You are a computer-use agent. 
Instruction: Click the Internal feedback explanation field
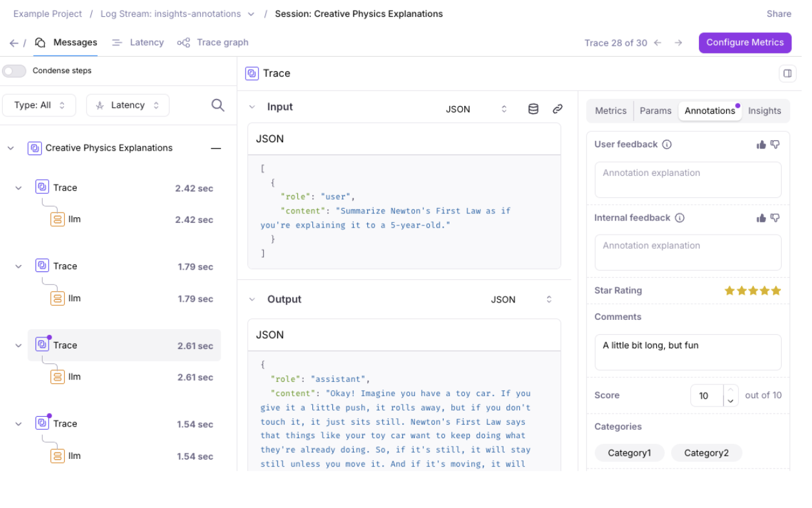pos(688,252)
